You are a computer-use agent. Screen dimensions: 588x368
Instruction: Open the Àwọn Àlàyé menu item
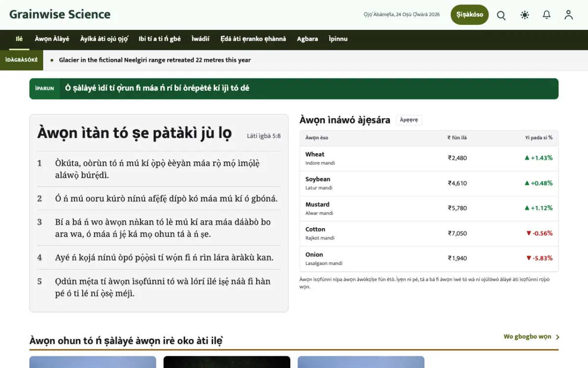click(52, 39)
